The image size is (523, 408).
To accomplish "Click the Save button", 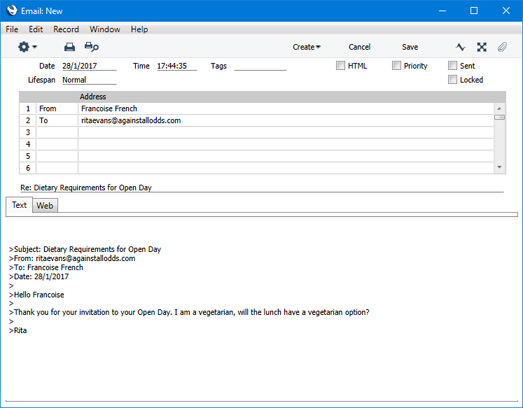I will pyautogui.click(x=410, y=47).
